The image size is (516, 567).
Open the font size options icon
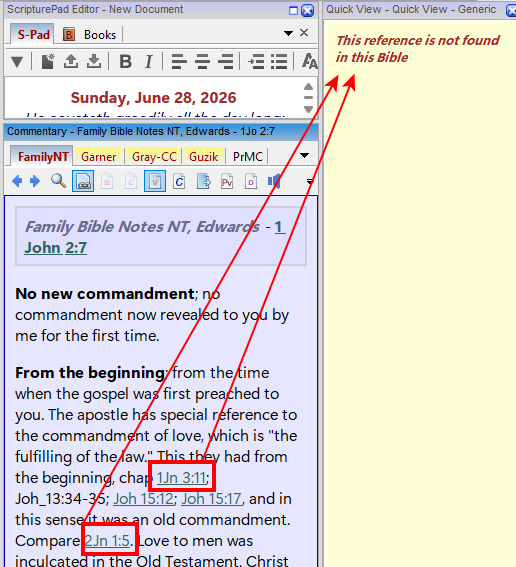(310, 61)
